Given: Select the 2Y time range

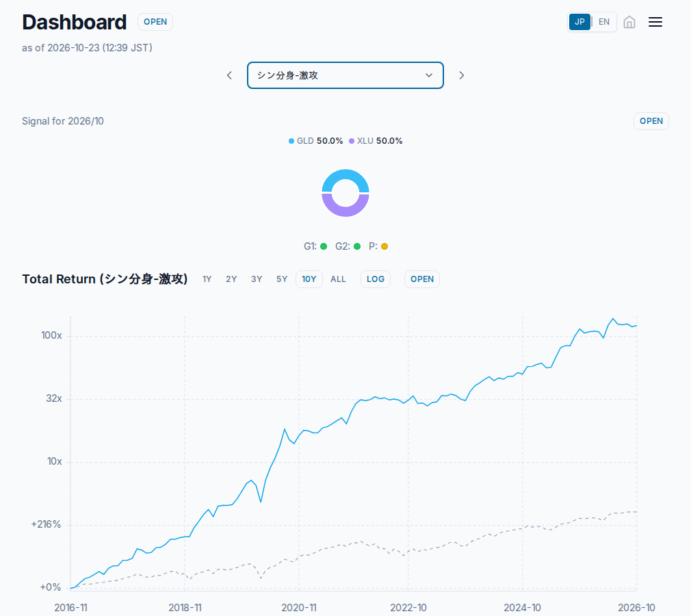Looking at the screenshot, I should pos(231,279).
